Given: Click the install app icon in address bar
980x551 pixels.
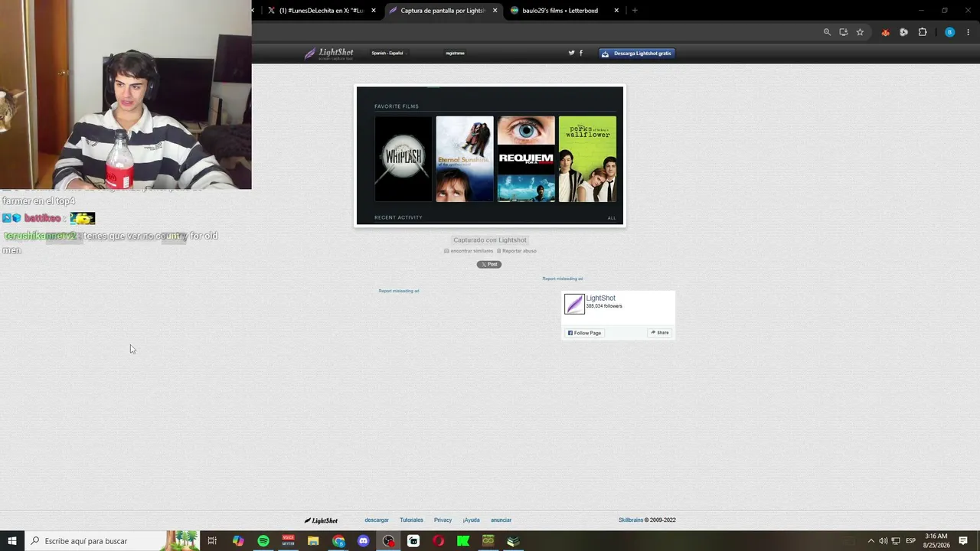Looking at the screenshot, I should [x=844, y=32].
